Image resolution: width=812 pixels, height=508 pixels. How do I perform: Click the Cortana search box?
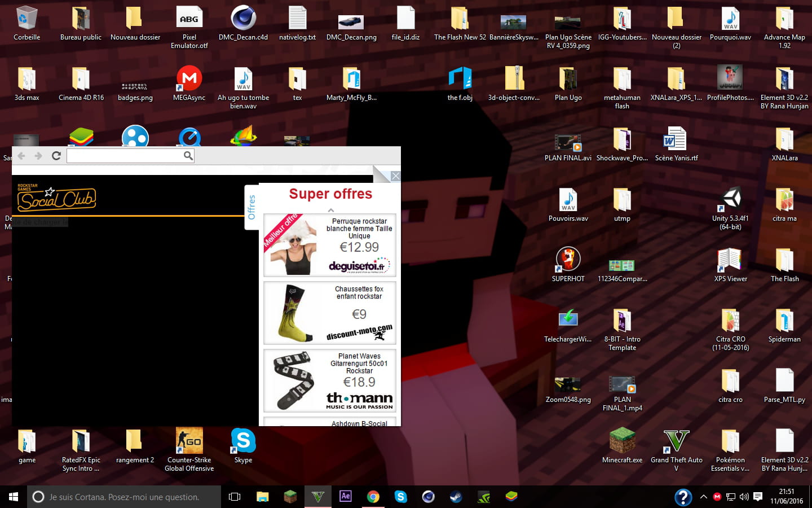[124, 497]
